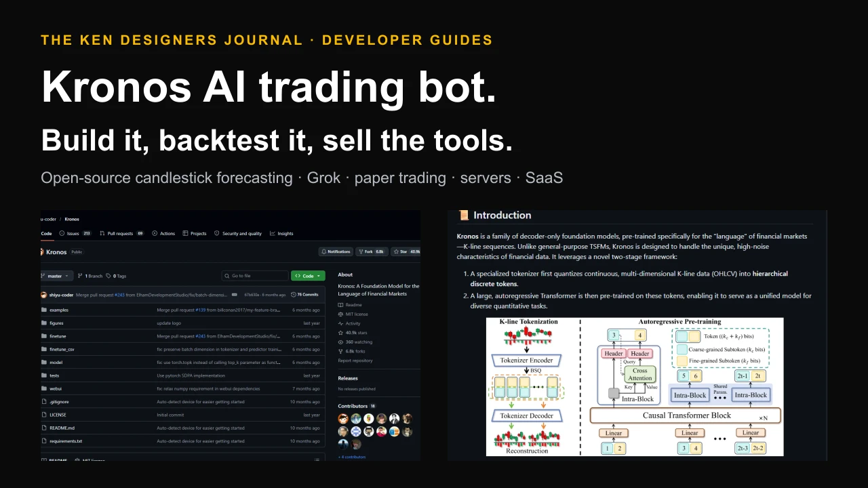Screen dimensions: 868x488
Task: Click the Kronos breadcrumb link
Action: click(72, 219)
